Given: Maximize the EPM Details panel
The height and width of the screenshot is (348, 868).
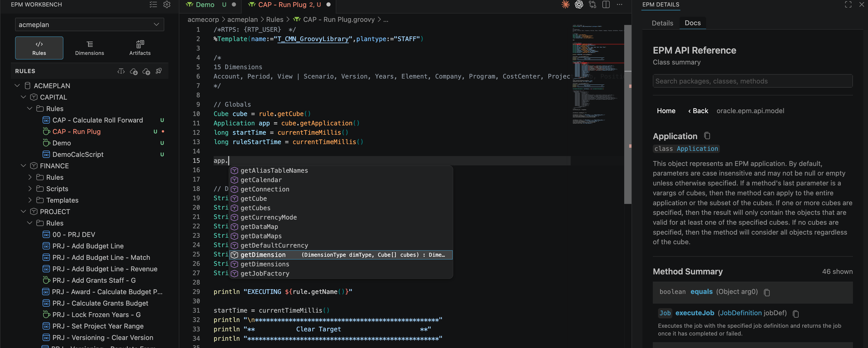Looking at the screenshot, I should point(848,4).
